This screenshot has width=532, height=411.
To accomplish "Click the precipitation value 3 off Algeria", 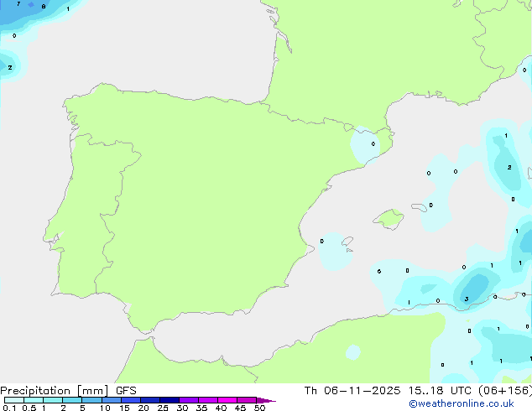I will pyautogui.click(x=467, y=299).
